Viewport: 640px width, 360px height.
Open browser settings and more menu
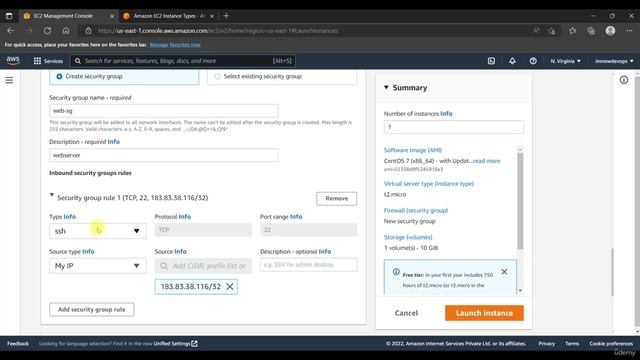coord(629,31)
